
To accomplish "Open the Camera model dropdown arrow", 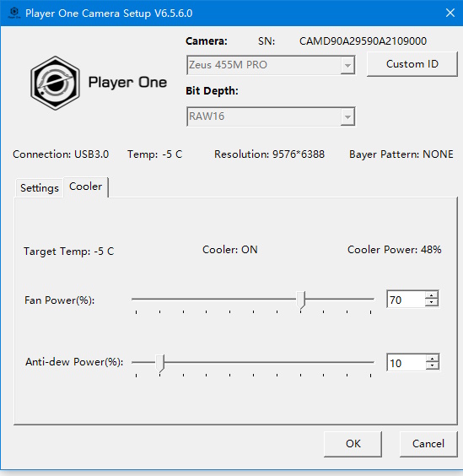I will tap(347, 65).
